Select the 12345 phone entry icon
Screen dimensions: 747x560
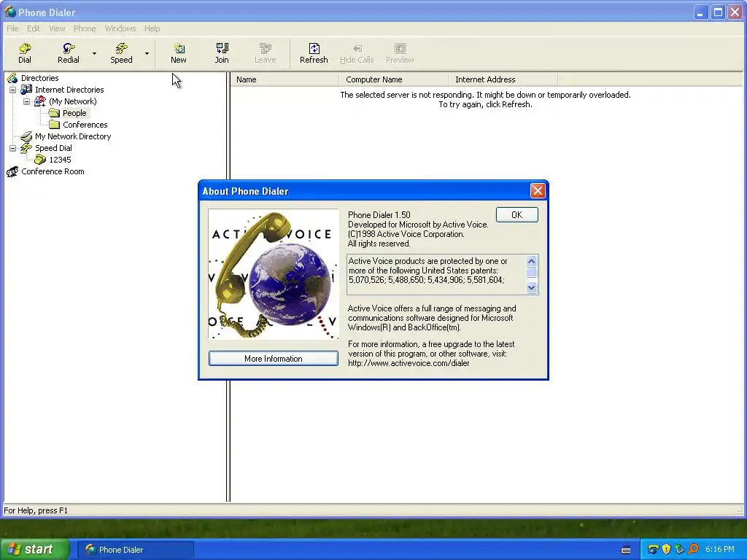(41, 160)
